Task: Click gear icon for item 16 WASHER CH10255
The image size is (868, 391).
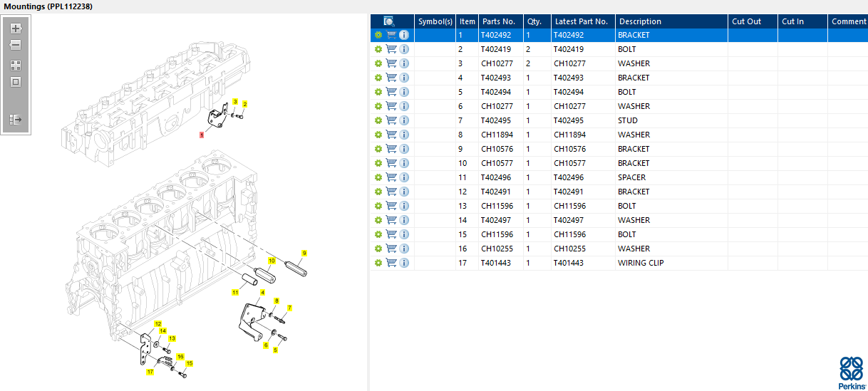Action: pyautogui.click(x=378, y=249)
